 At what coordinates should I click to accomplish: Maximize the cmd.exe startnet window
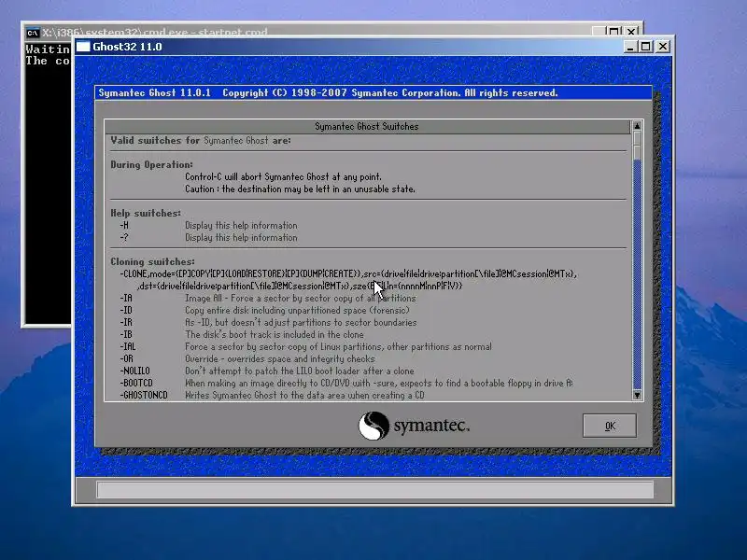(614, 32)
